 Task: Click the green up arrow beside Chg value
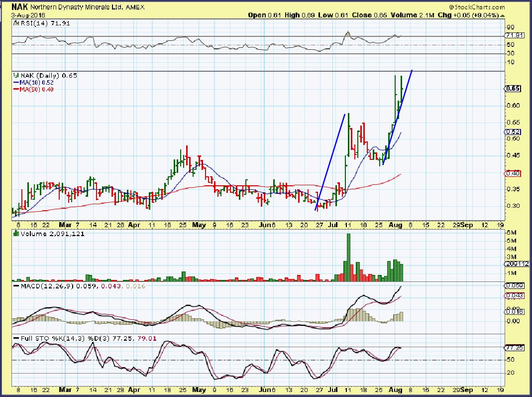point(502,15)
